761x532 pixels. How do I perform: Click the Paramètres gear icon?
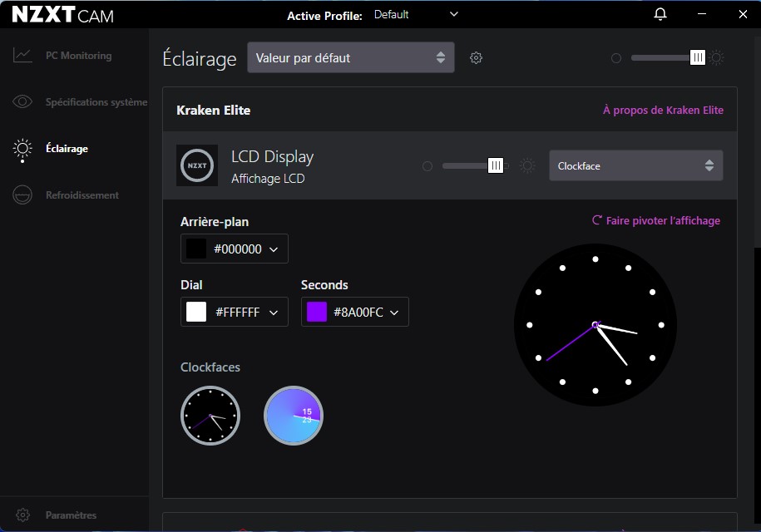(x=23, y=515)
